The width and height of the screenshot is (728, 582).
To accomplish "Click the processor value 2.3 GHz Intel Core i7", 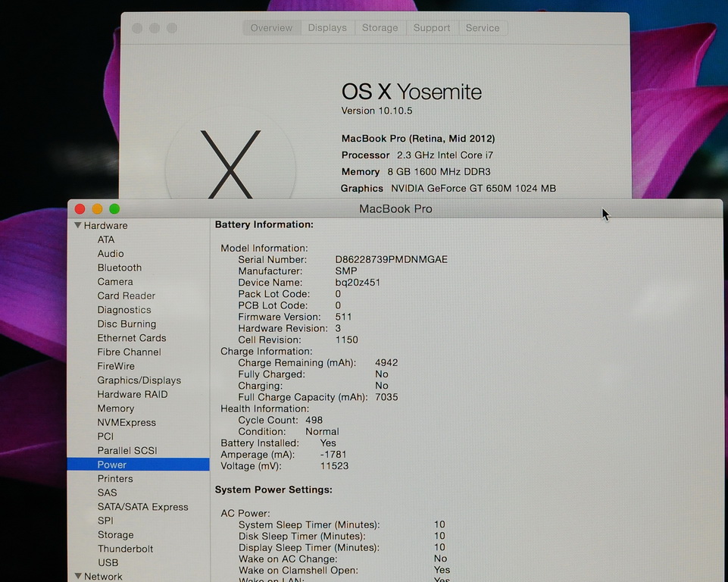I will click(x=445, y=155).
